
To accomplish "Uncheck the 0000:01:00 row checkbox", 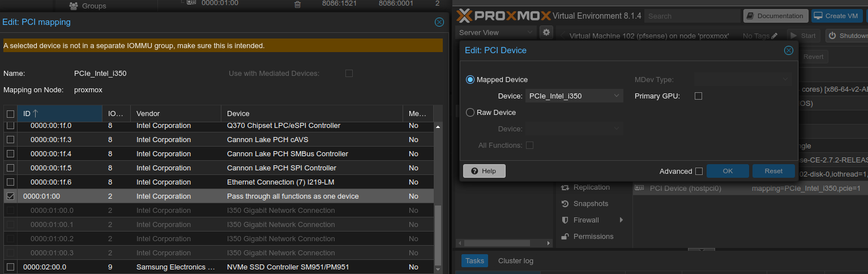I will [x=10, y=196].
